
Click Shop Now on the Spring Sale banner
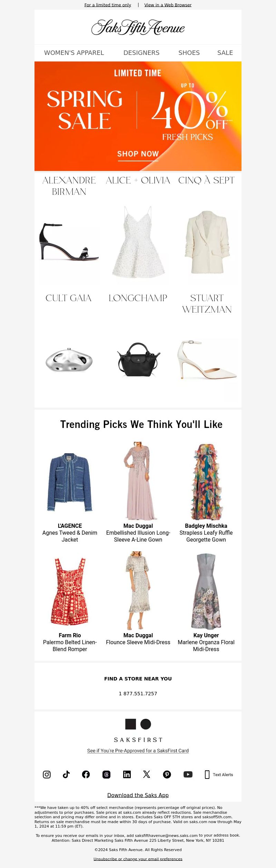138,154
